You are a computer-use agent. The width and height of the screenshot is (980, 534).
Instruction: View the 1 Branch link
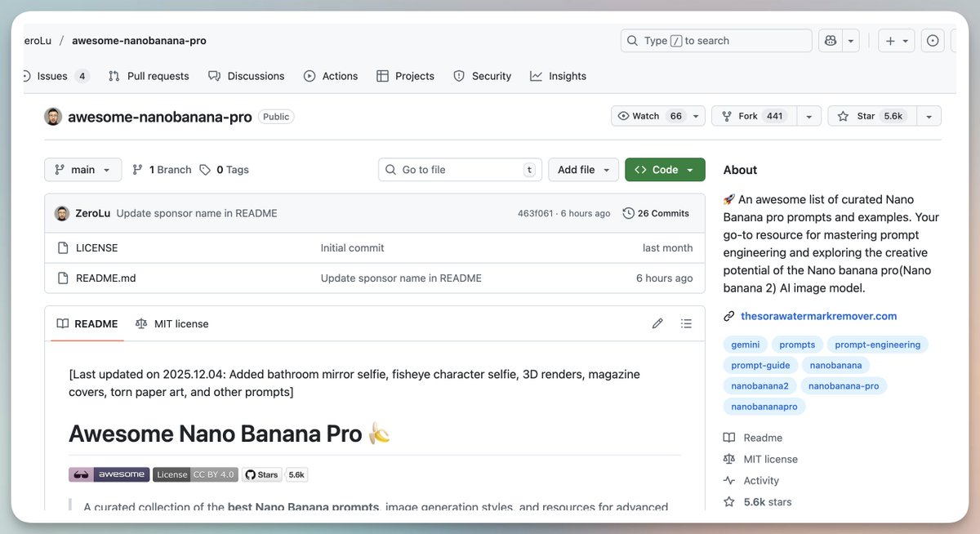[162, 170]
